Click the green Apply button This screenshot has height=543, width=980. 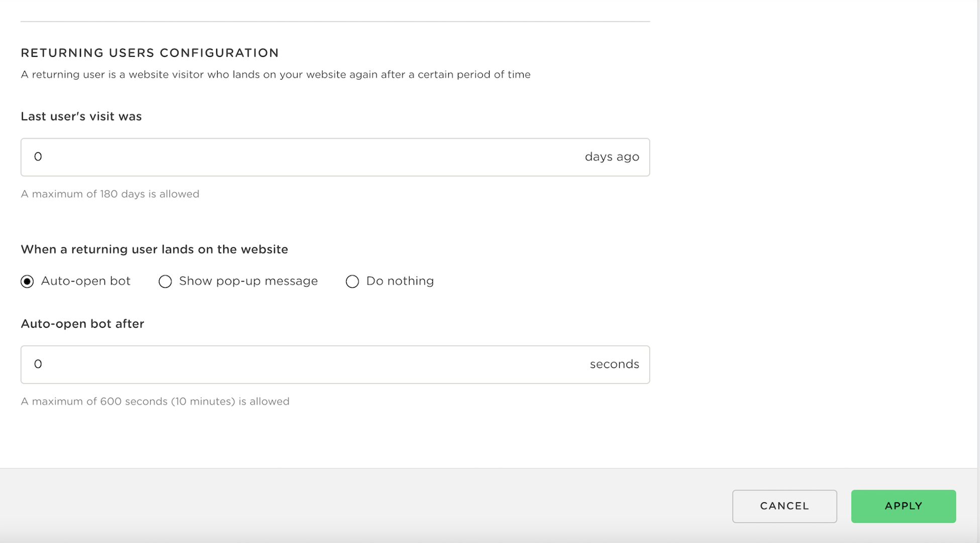click(903, 506)
